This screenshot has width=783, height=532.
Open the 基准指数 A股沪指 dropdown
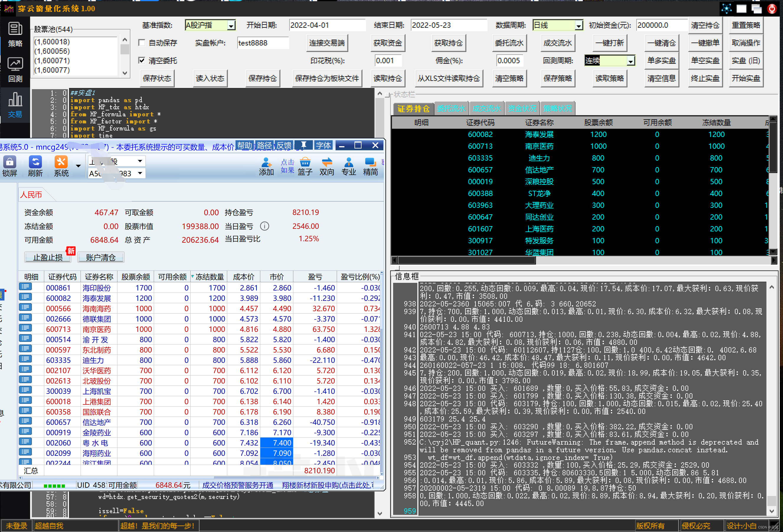[x=231, y=25]
